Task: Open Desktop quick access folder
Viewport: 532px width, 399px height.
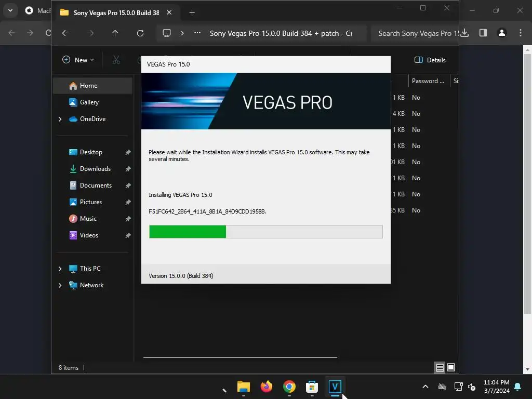Action: (91, 152)
